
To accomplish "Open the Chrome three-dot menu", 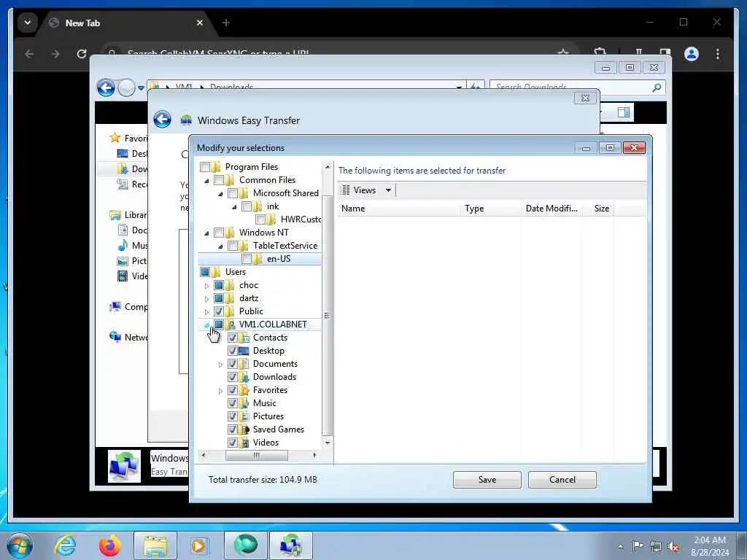I will (718, 54).
